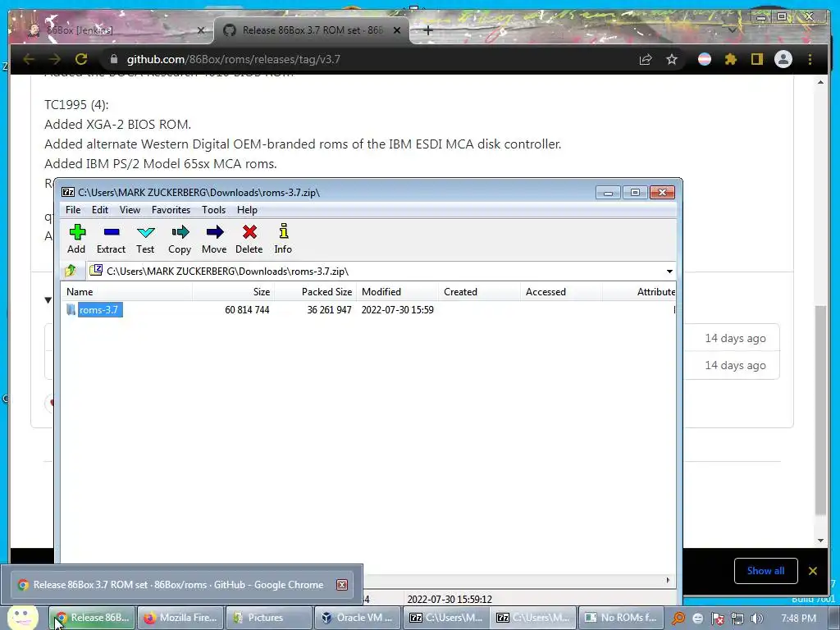Viewport: 840px width, 630px height.
Task: Open Chrome's three-dot menu
Action: [810, 59]
